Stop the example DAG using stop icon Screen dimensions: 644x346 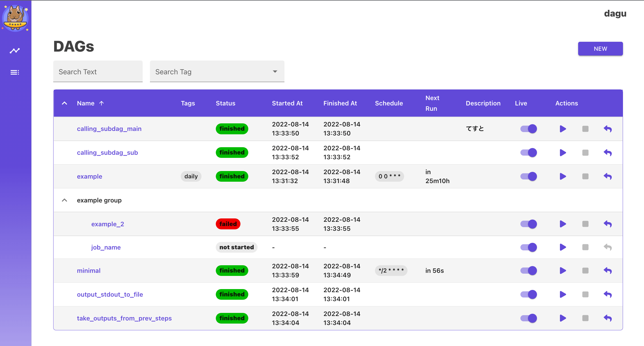point(585,176)
